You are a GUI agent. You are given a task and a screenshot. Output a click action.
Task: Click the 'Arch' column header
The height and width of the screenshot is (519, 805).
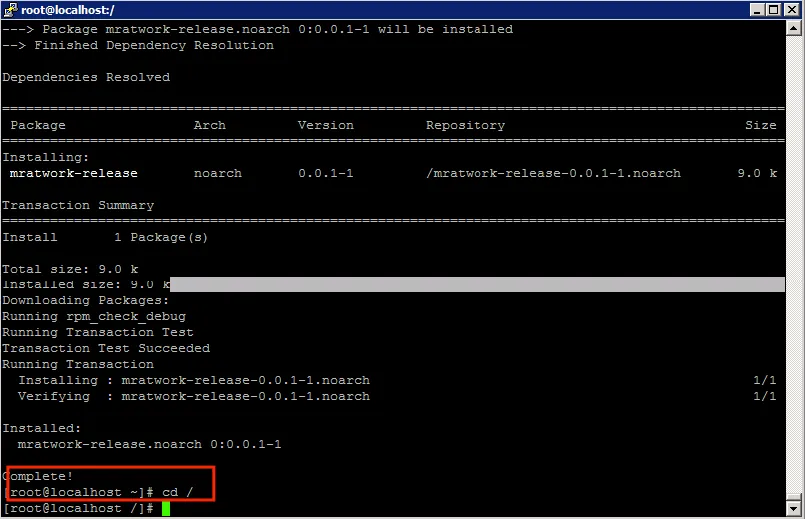coord(209,125)
